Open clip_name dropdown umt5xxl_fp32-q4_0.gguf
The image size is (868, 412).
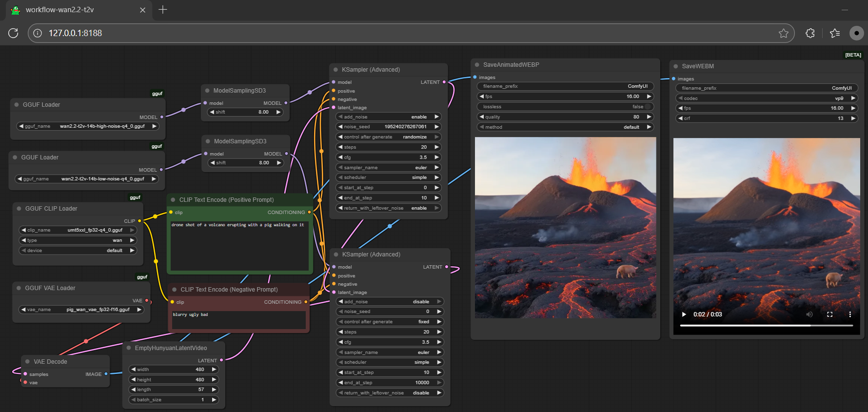[78, 230]
